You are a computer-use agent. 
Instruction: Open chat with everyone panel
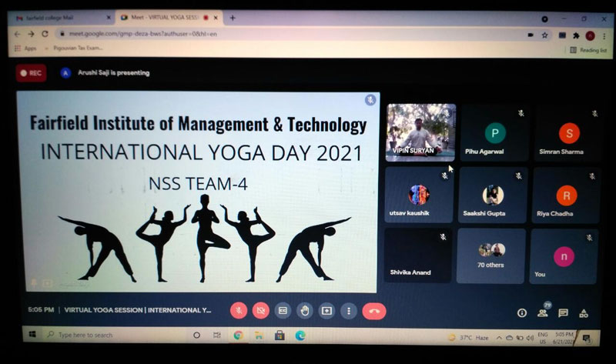[563, 313]
